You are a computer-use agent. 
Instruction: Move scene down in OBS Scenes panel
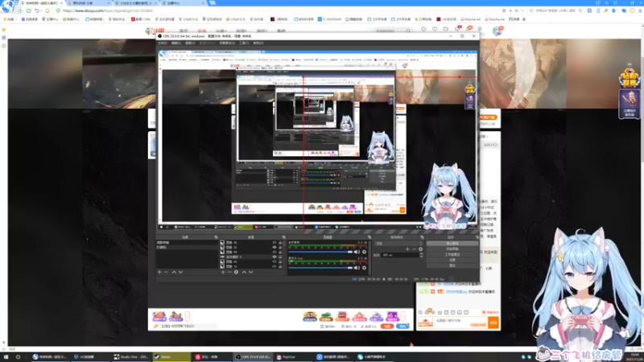[180, 272]
